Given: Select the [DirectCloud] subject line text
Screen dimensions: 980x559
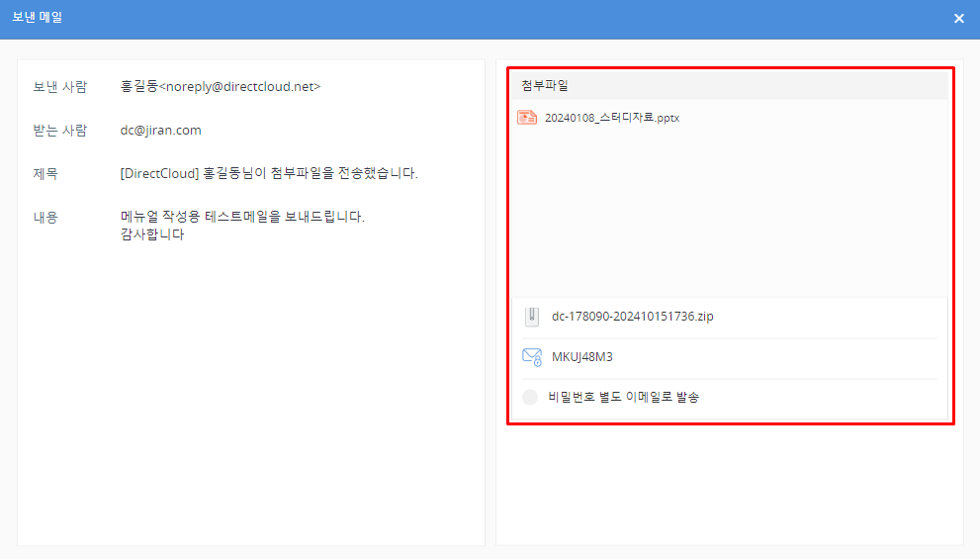Looking at the screenshot, I should [269, 174].
